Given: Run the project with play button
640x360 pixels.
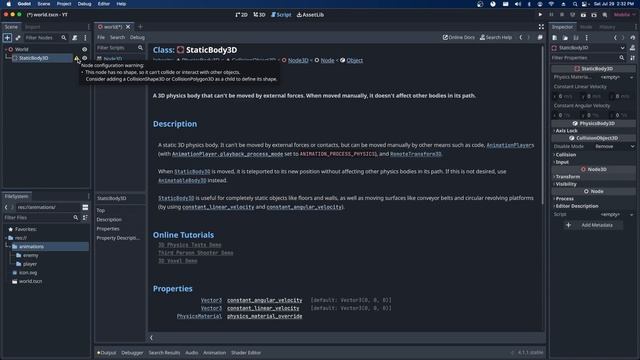Looking at the screenshot, I should click(x=540, y=15).
